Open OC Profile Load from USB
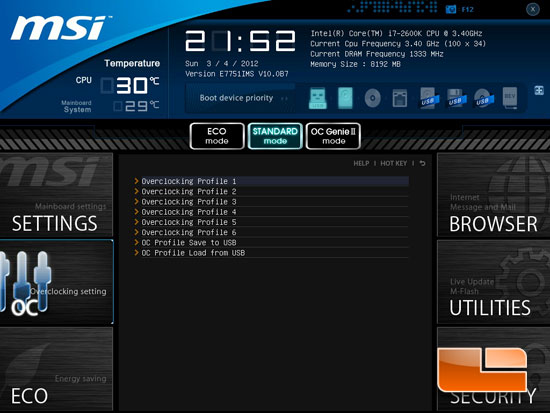The image size is (550, 413). [x=271, y=253]
